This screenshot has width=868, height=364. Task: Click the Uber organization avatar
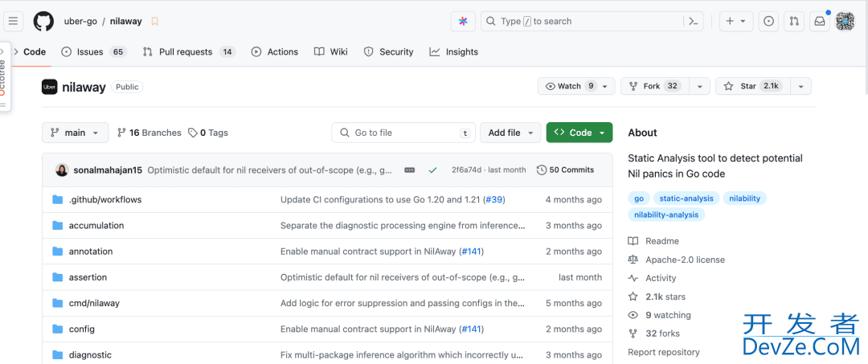pyautogui.click(x=49, y=87)
